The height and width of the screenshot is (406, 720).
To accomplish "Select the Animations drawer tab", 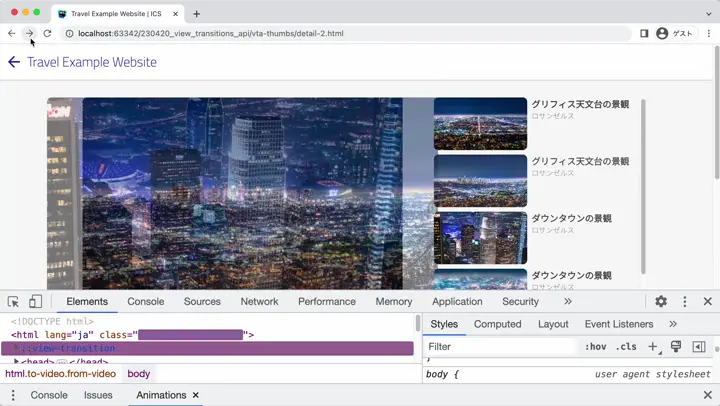I will [161, 395].
